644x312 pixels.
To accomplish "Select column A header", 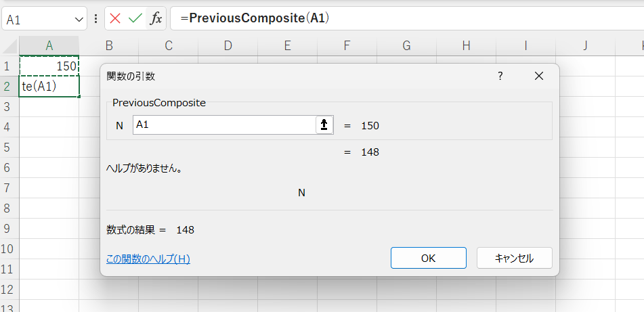I will [49, 46].
